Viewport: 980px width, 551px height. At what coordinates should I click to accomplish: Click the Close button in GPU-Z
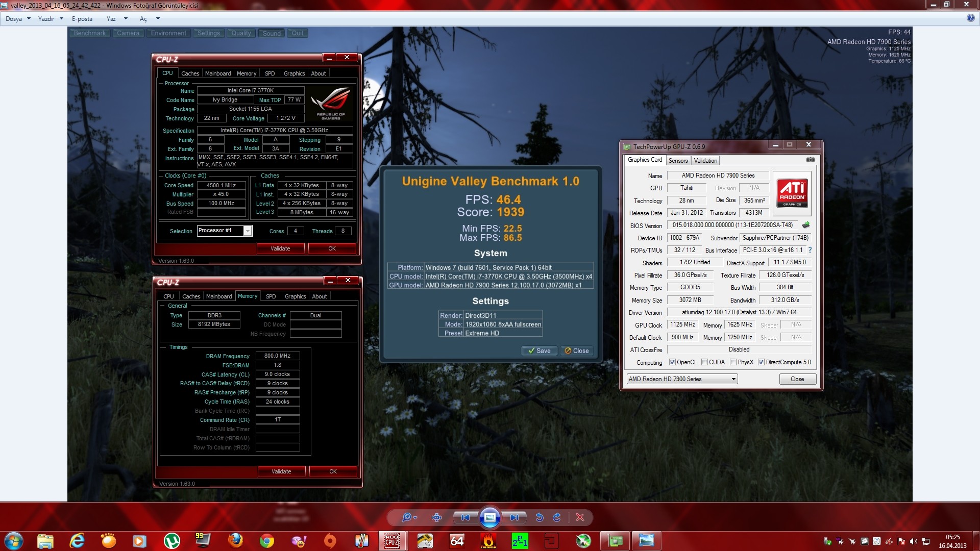(797, 379)
